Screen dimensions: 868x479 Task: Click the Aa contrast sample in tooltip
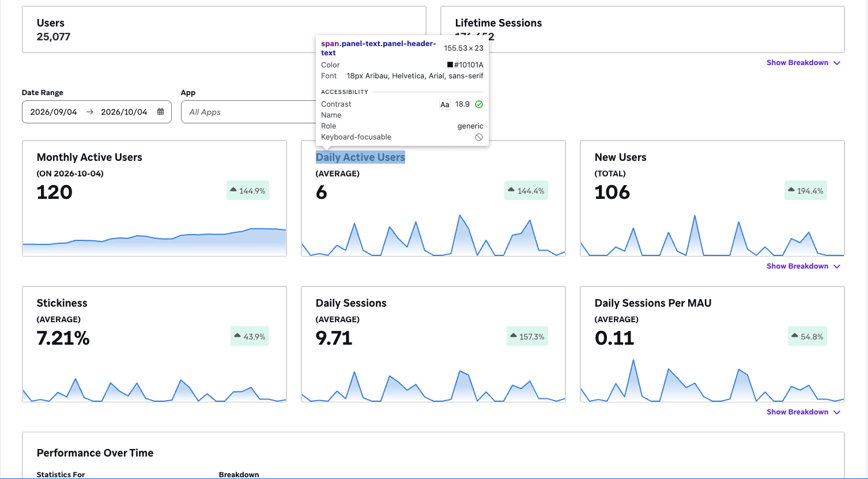click(x=444, y=104)
